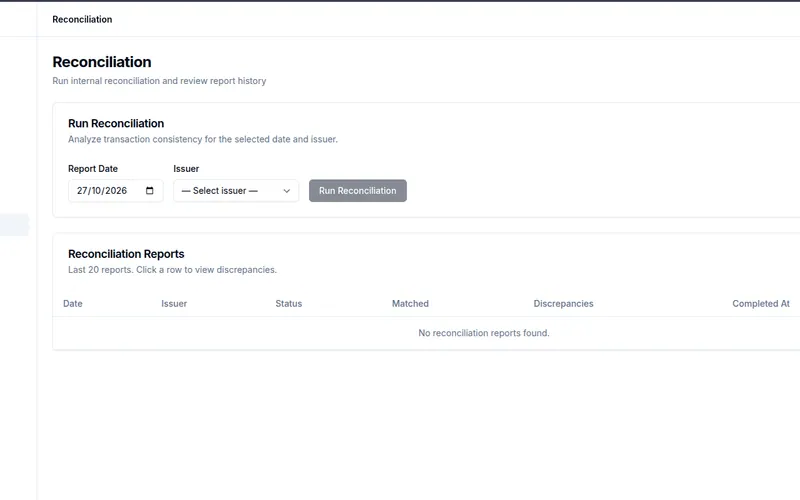Click the 'Run internal reconciliation' subtitle text
The image size is (800, 500).
tap(159, 81)
